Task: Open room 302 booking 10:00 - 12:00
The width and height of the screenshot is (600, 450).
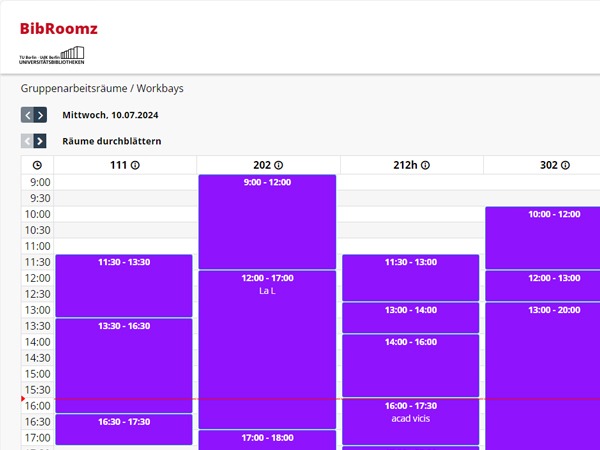Action: click(x=543, y=238)
